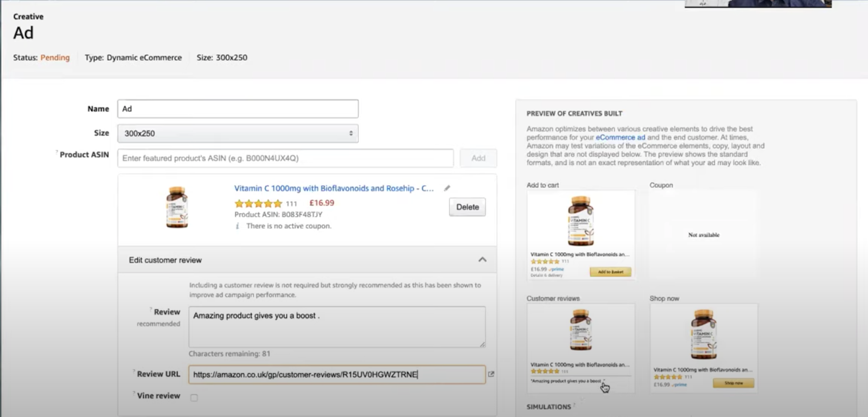The height and width of the screenshot is (417, 868).
Task: Follow the eCommerce ad link
Action: click(x=620, y=138)
